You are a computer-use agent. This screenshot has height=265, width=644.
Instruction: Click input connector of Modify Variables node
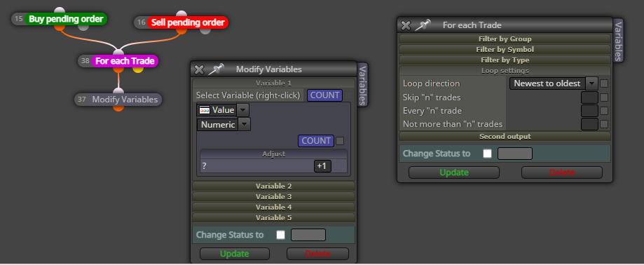coord(118,91)
